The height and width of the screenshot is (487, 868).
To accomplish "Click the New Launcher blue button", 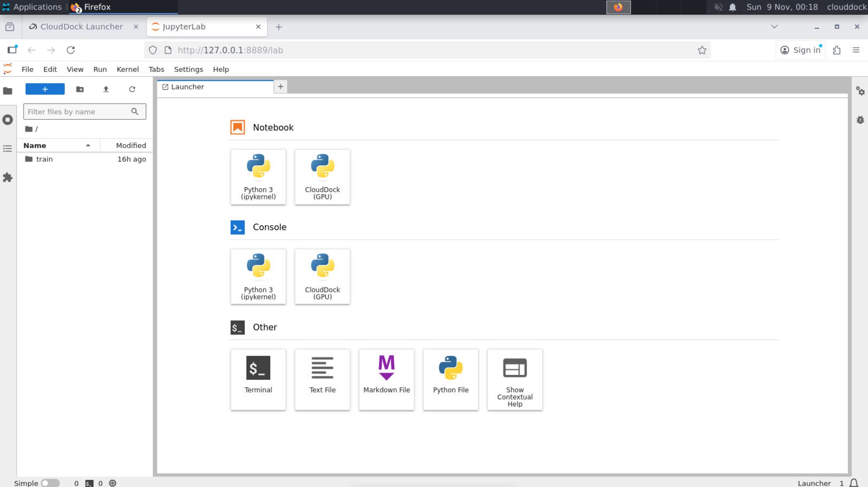I will [45, 89].
